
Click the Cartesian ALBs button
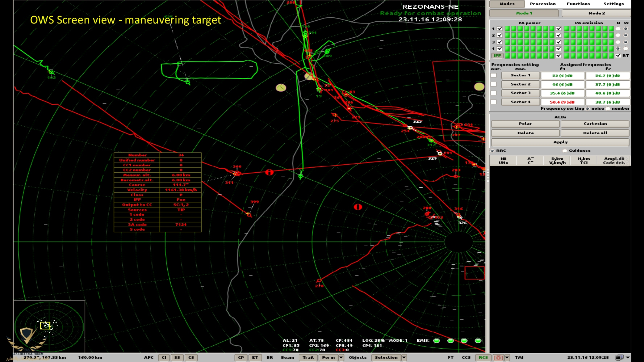(x=595, y=124)
